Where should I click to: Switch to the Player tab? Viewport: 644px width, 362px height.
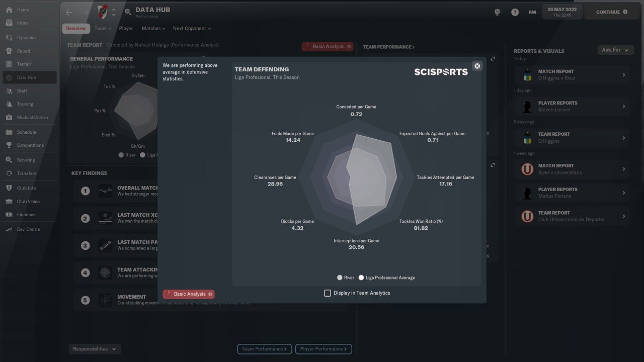click(126, 29)
